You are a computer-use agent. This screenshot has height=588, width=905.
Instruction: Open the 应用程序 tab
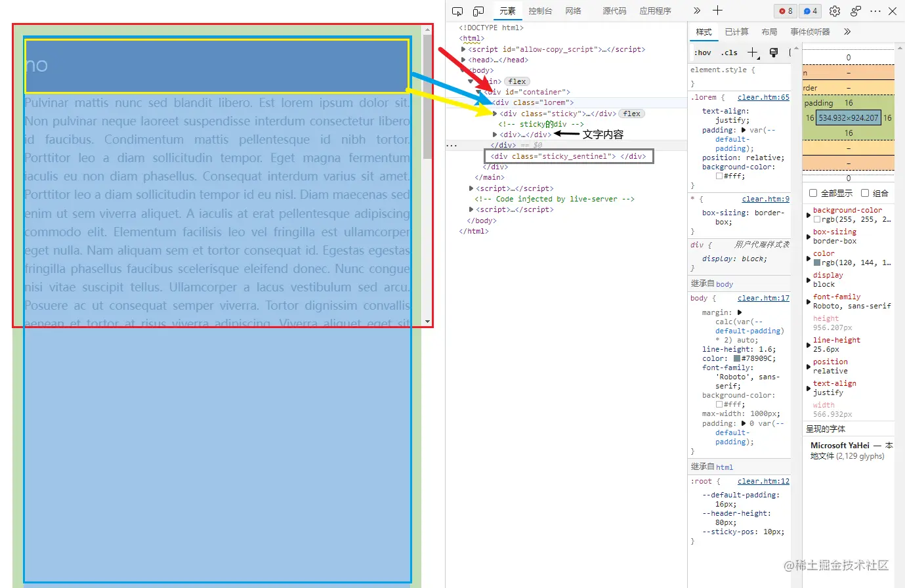click(x=655, y=11)
